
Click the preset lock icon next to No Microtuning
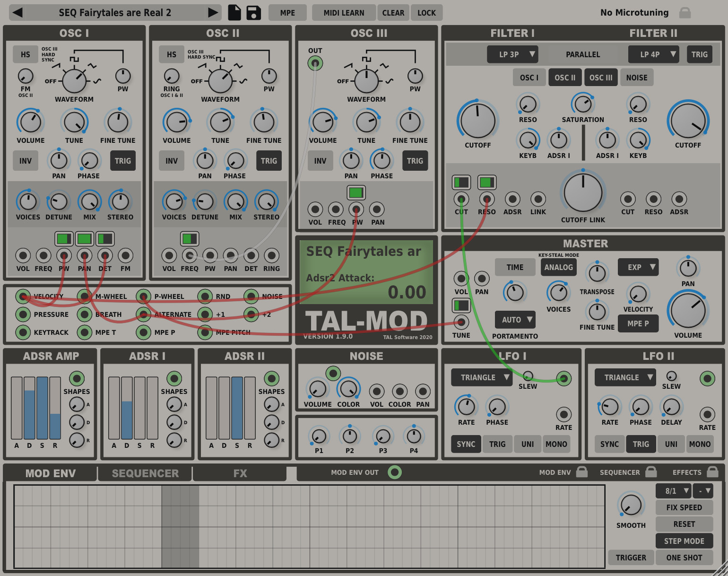[685, 12]
